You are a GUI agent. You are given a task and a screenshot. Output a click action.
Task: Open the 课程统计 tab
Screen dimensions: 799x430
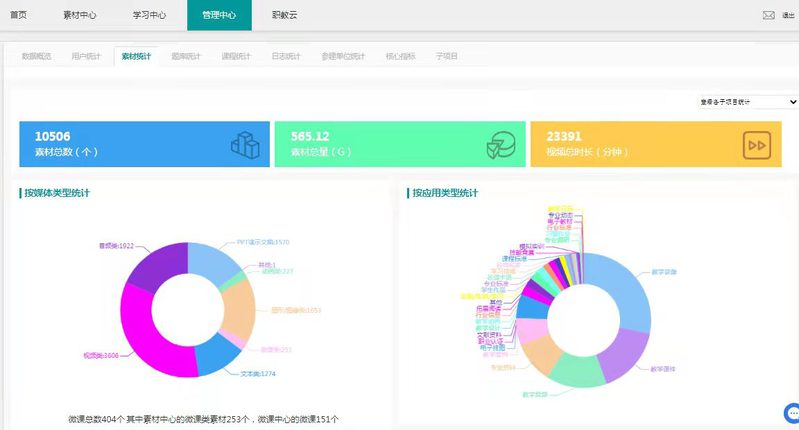pyautogui.click(x=236, y=57)
